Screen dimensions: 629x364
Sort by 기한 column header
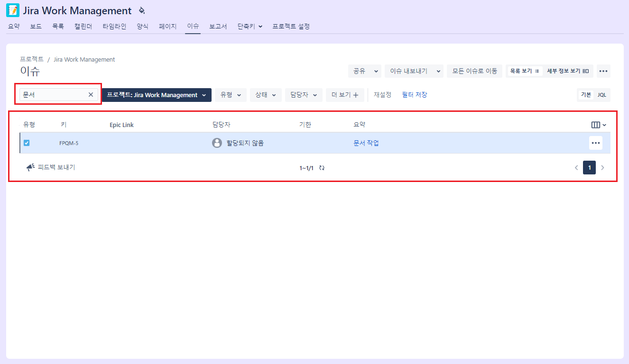point(305,125)
